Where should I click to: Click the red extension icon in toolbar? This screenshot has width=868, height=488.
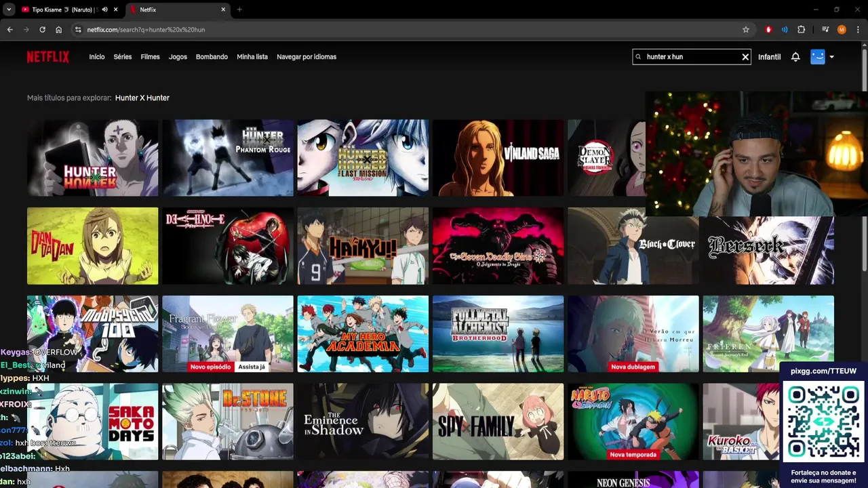768,30
